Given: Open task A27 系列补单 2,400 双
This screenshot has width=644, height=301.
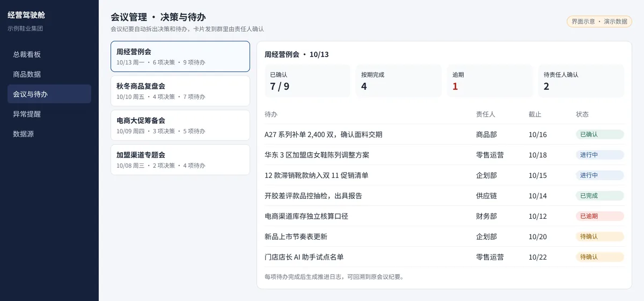Looking at the screenshot, I should click(324, 134).
